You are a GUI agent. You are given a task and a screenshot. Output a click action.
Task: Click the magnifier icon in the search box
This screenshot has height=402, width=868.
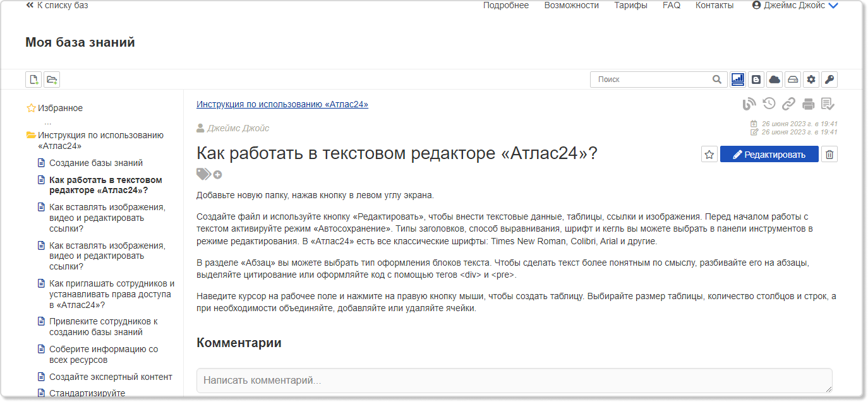click(x=716, y=80)
